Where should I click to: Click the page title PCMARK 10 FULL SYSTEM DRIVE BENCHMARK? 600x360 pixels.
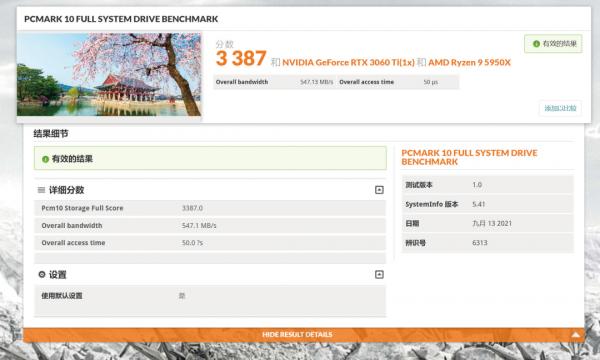pyautogui.click(x=121, y=19)
